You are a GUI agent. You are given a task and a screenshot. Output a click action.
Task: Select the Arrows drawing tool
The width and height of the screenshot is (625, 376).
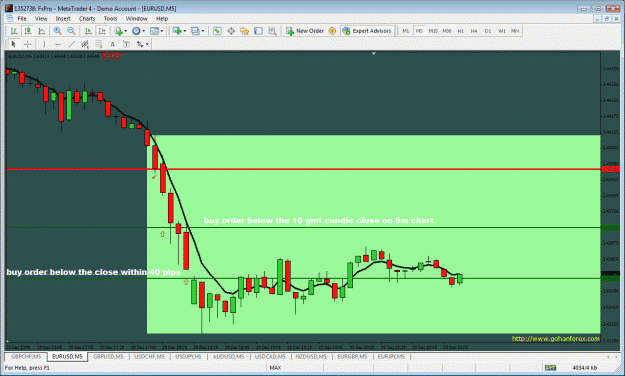(x=140, y=44)
